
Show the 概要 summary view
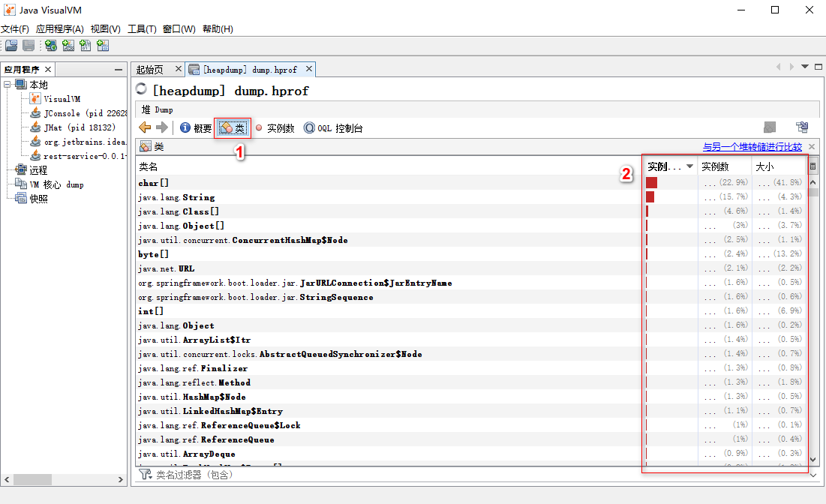(x=196, y=128)
